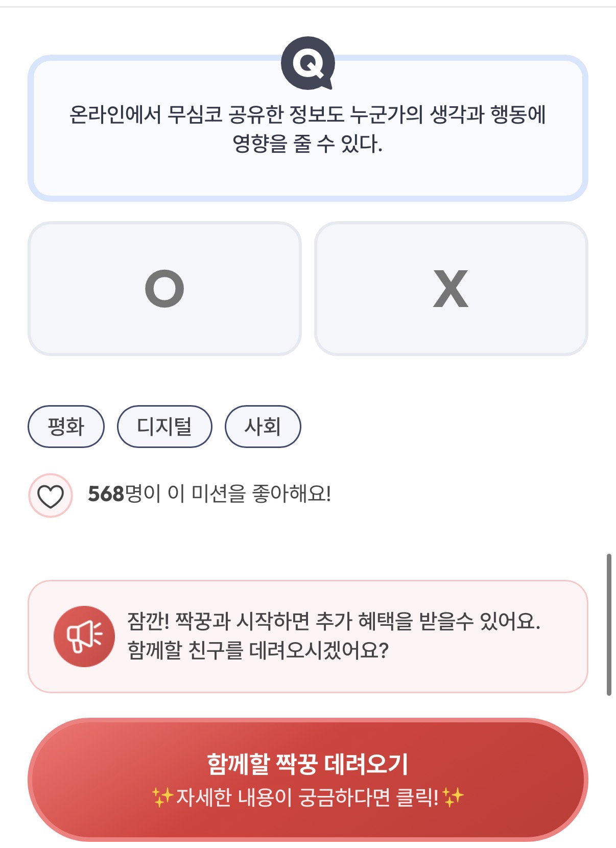This screenshot has height=848, width=616.
Task: Click the gray X cross symbol
Action: tap(451, 289)
